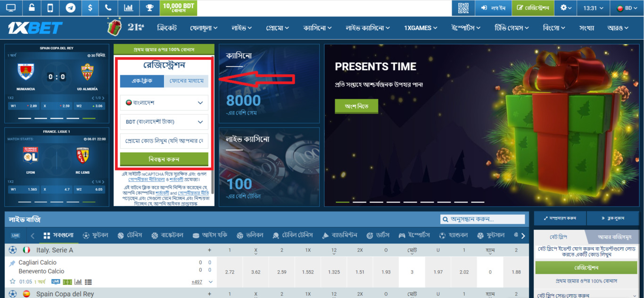Click the top-bar রেজিস্ট্রেশন button
Viewport: 644px width, 298px height.
532,8
